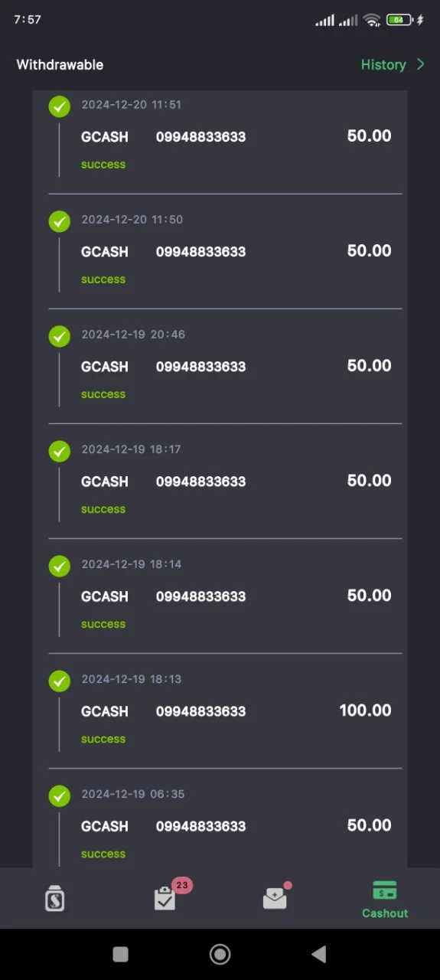Tap the success status under 2024-12-20 11:50
The image size is (440, 980).
[103, 279]
